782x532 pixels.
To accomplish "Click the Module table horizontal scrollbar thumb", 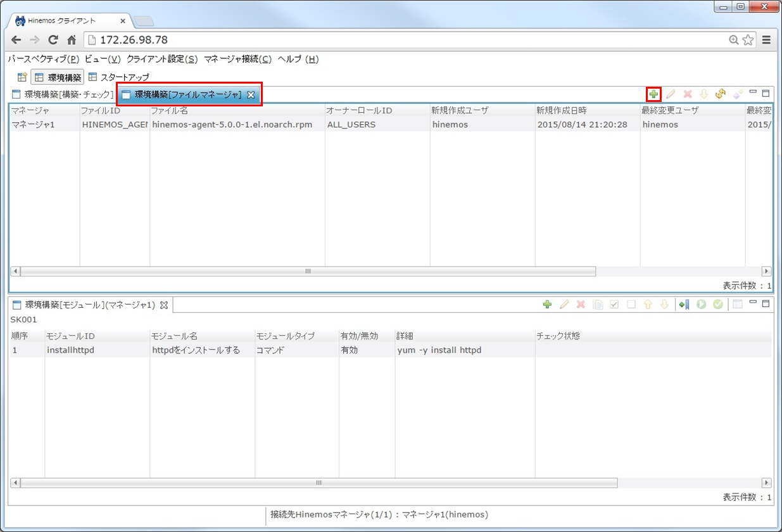I will [x=319, y=483].
